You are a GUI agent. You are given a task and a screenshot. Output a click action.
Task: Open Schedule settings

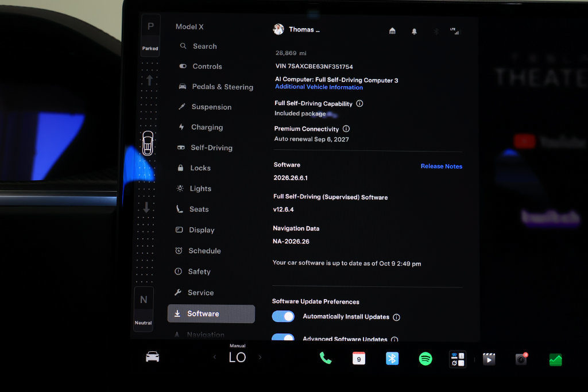[198, 251]
